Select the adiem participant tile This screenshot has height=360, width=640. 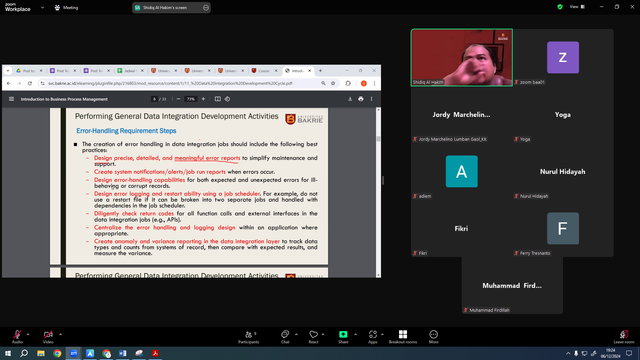tap(462, 171)
